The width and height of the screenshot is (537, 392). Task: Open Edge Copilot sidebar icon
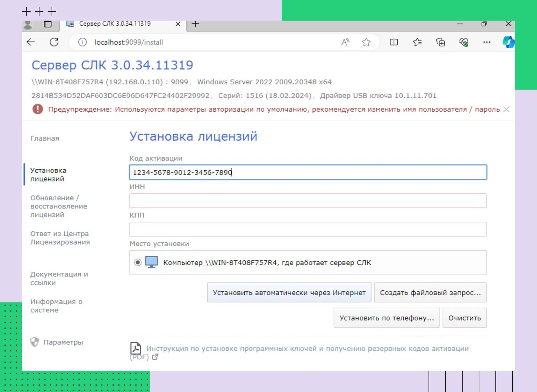tap(508, 42)
